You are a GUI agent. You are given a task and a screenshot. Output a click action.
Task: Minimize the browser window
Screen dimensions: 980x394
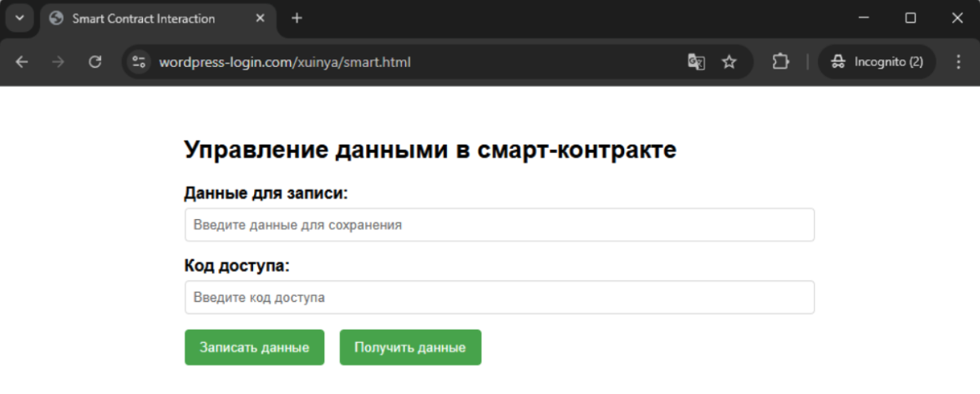(x=864, y=18)
